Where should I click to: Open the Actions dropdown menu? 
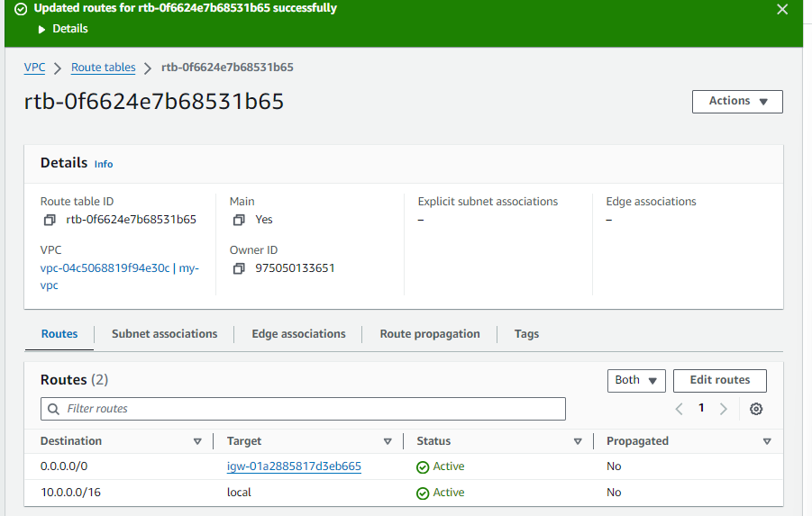coord(737,102)
